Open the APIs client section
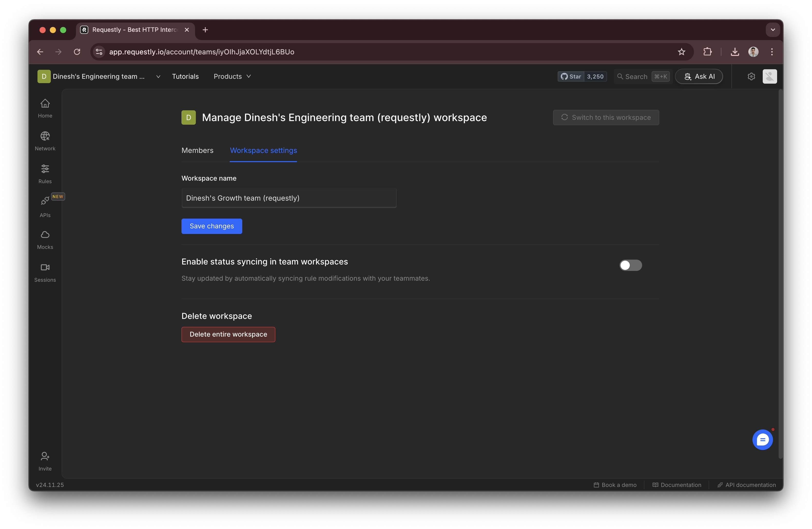This screenshot has height=529, width=812. click(x=45, y=206)
